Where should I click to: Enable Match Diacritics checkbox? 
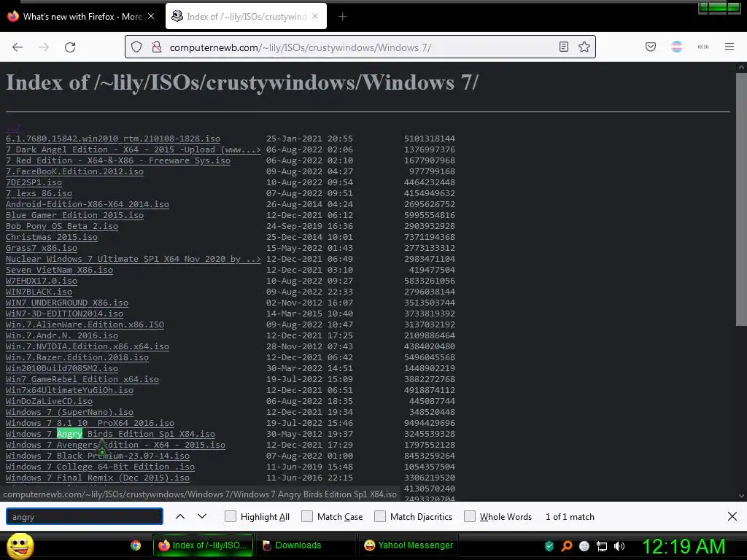pos(379,516)
